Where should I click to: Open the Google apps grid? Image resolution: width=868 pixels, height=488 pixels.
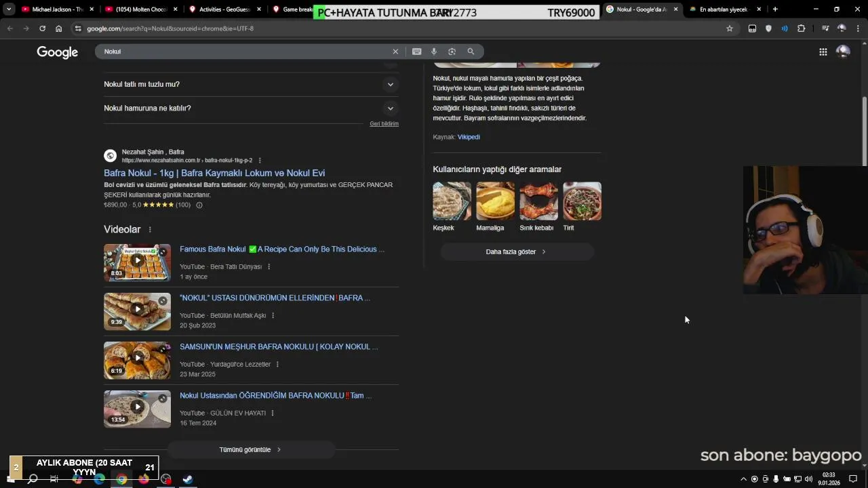823,52
